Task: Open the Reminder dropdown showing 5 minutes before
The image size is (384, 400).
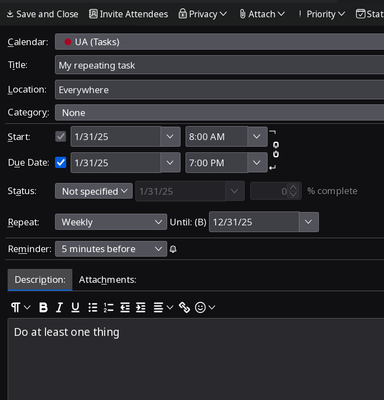Action: tap(111, 249)
